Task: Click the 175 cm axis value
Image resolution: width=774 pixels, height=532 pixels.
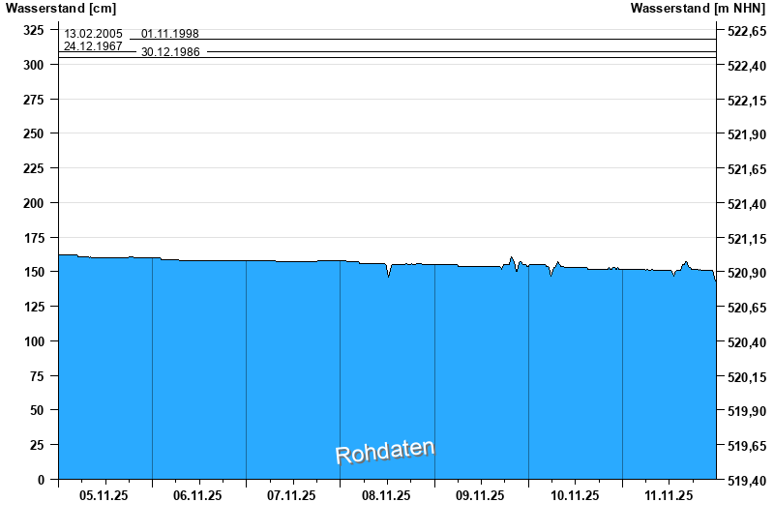Action: [34, 237]
